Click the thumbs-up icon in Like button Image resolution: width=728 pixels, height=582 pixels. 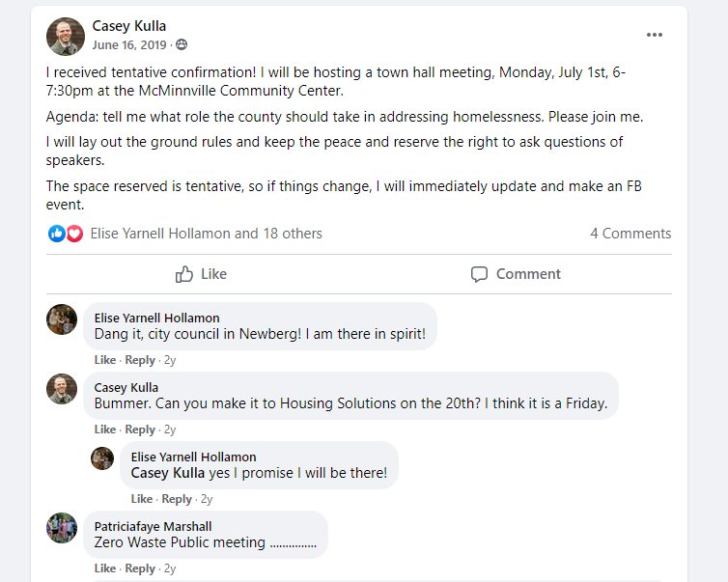pos(183,274)
